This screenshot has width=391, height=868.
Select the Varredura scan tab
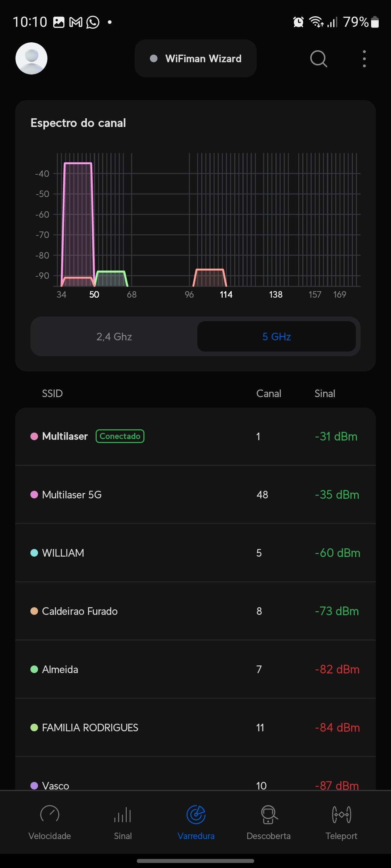pyautogui.click(x=196, y=822)
